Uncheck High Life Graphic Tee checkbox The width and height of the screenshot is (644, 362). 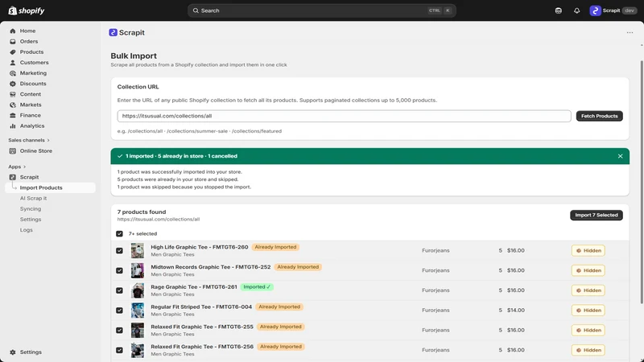click(x=119, y=251)
